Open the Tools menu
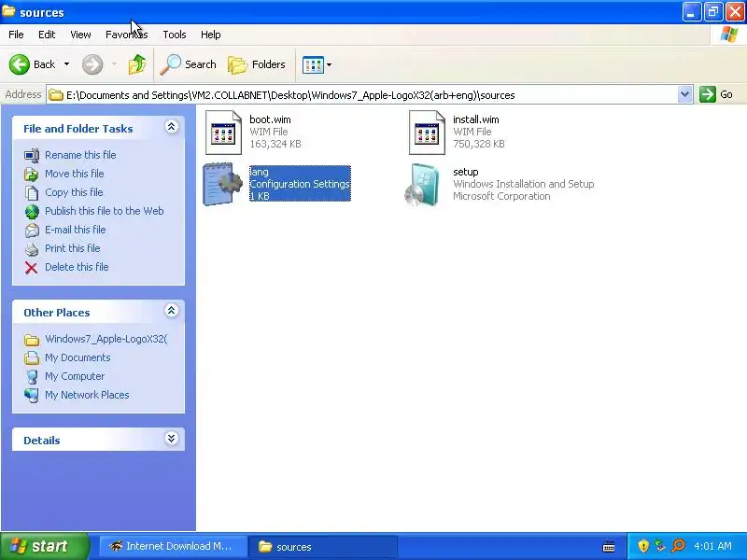The height and width of the screenshot is (560, 747). 175,35
